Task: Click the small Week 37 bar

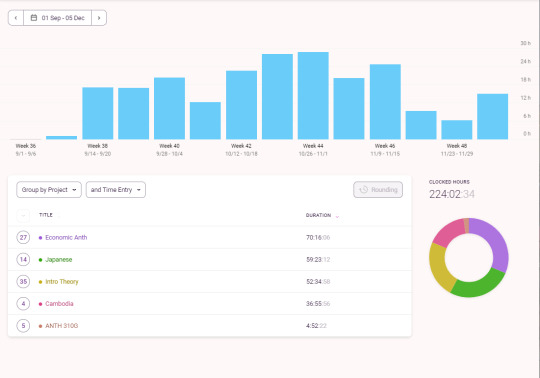Action: pos(62,138)
